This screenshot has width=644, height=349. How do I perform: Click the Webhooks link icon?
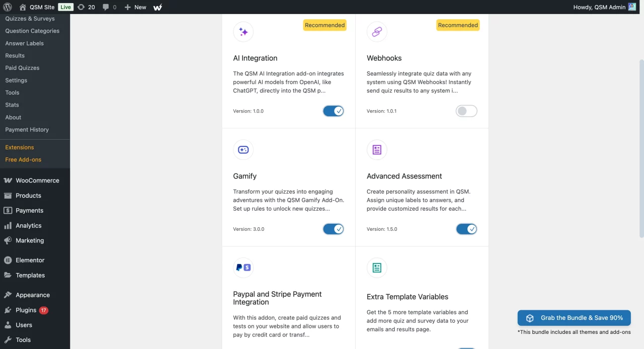377,32
